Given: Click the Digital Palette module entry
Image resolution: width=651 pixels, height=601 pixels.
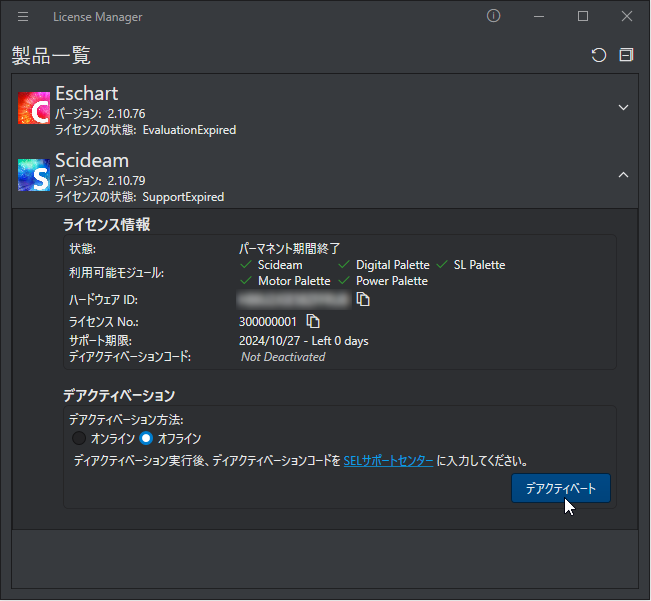Looking at the screenshot, I should pos(384,265).
